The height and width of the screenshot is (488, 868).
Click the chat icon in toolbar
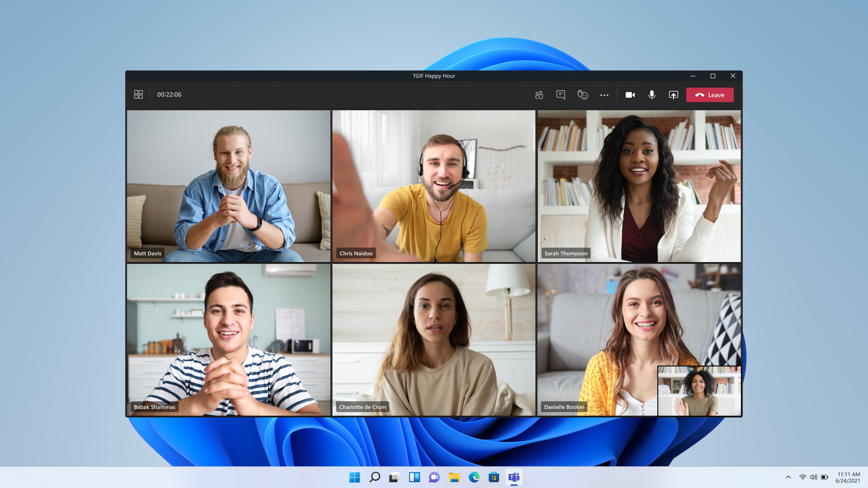[560, 95]
